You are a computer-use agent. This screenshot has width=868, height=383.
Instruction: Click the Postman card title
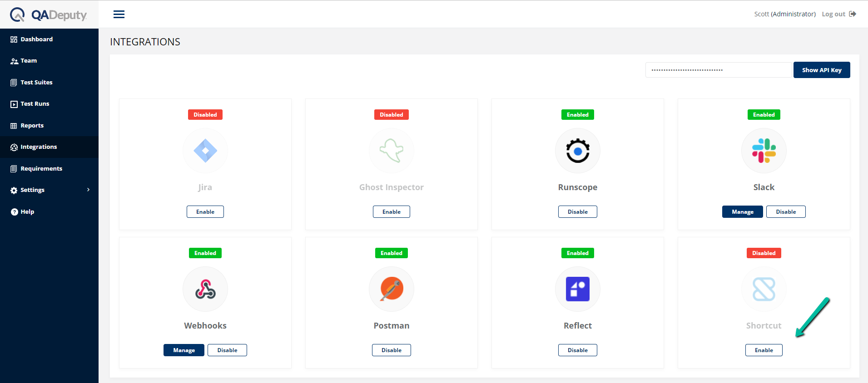click(392, 326)
